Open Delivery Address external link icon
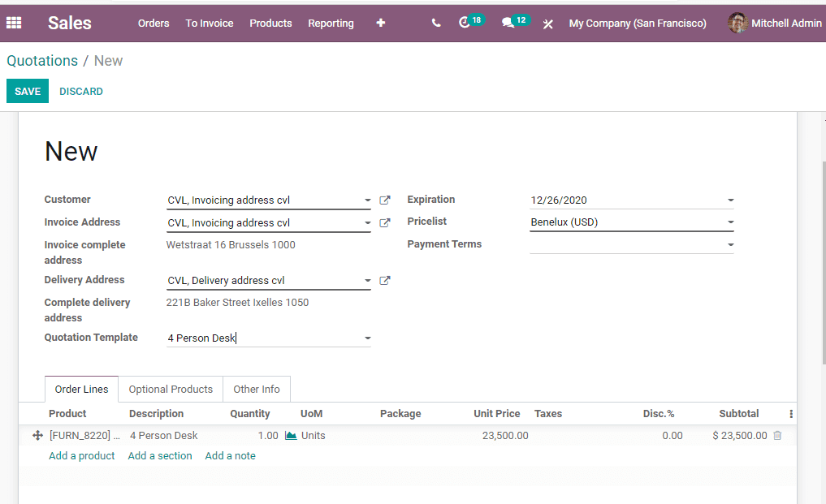The height and width of the screenshot is (504, 826). (385, 280)
